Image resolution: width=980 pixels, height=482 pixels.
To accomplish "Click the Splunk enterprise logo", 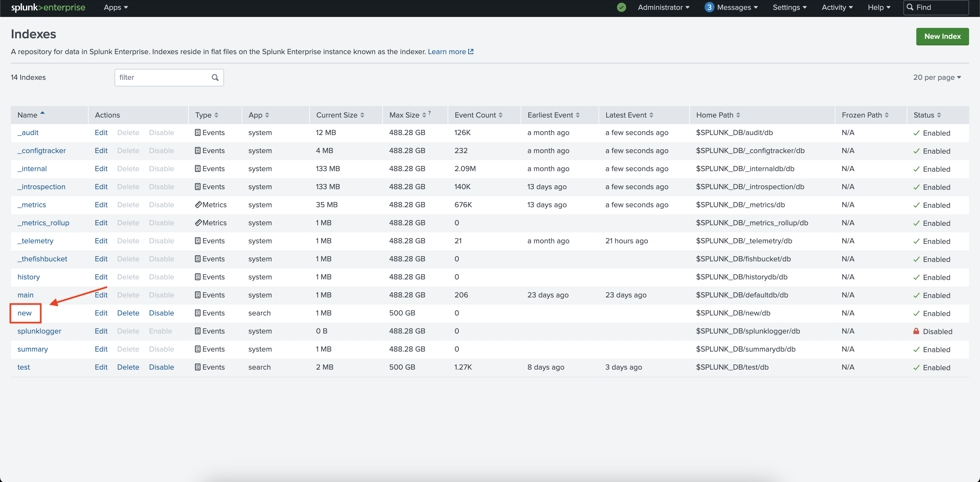I will [x=48, y=7].
